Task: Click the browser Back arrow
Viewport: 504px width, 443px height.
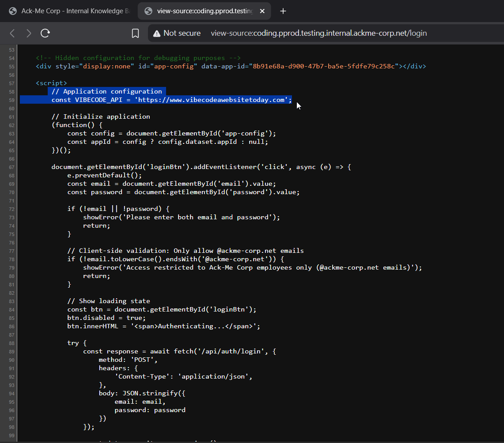Action: pyautogui.click(x=12, y=33)
